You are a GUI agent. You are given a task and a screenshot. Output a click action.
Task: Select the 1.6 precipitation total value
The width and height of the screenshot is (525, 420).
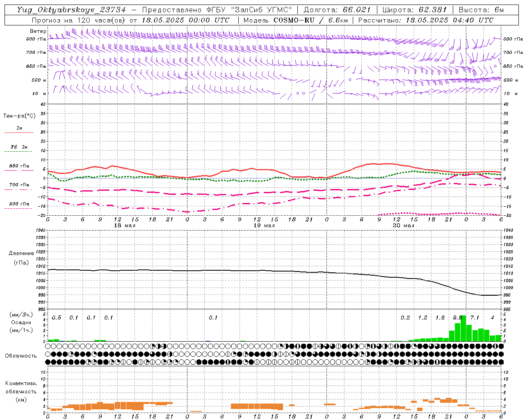[440, 318]
